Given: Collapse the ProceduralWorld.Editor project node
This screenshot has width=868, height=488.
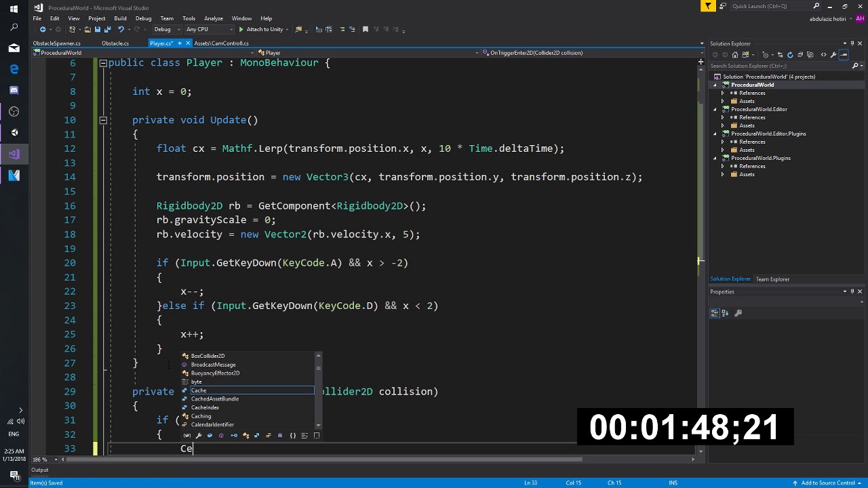Looking at the screenshot, I should pos(715,109).
